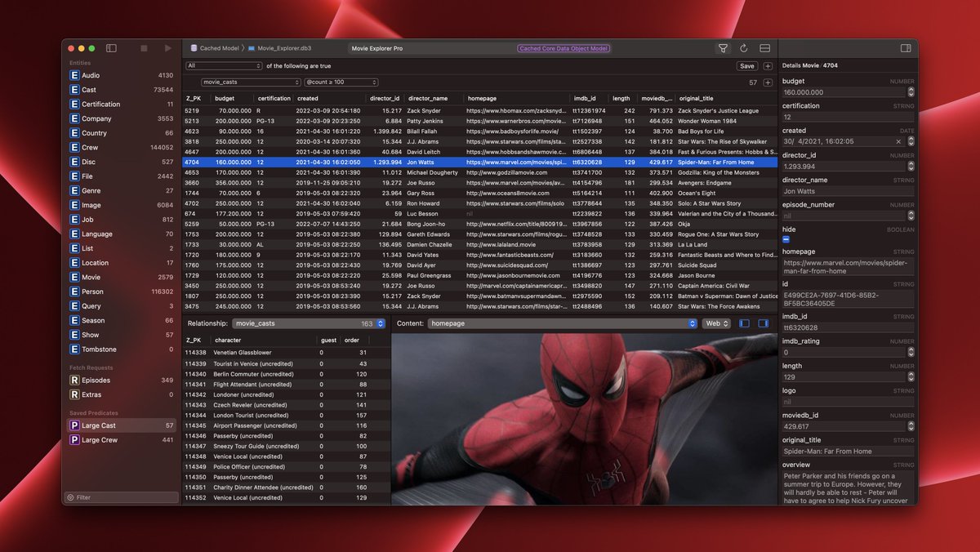980x552 pixels.
Task: Open the Relationship movie_casts dropdown
Action: (309, 323)
